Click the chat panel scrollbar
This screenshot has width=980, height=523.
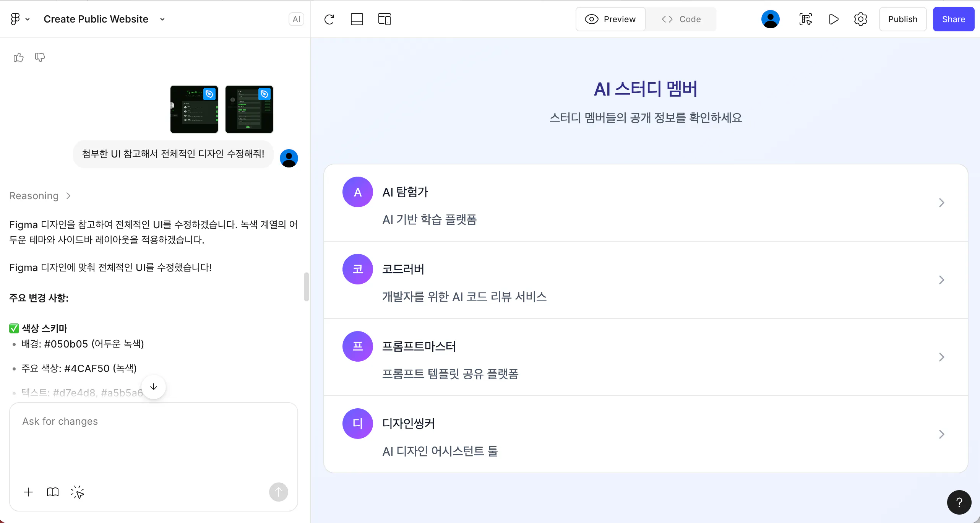(x=307, y=287)
